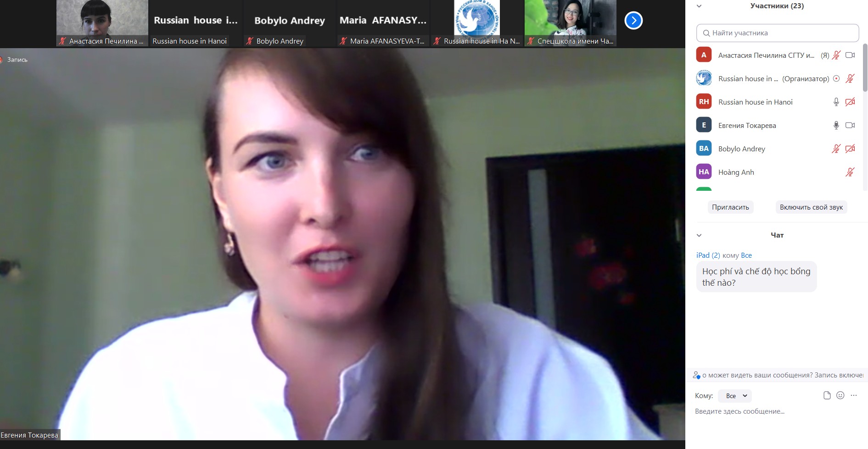Image resolution: width=868 pixels, height=449 pixels.
Task: Click camera icon next to Евгения Токарева
Action: click(x=850, y=125)
